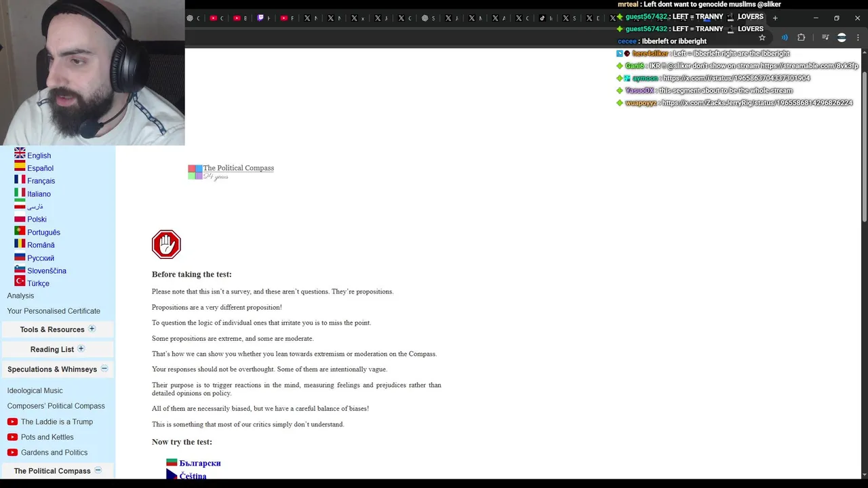Click the 'Before taking the test:' heading
868x488 pixels.
pyautogui.click(x=191, y=274)
